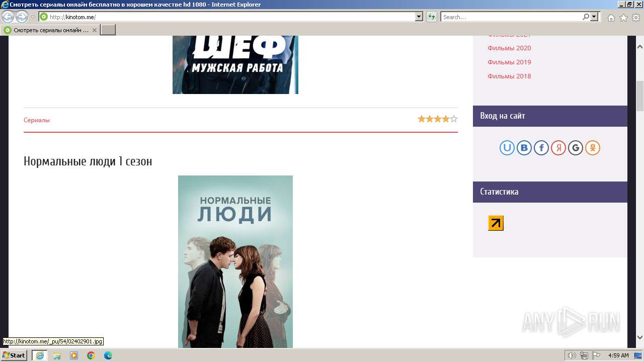Click the volume speaker tray icon
644x362 pixels.
pyautogui.click(x=572, y=355)
